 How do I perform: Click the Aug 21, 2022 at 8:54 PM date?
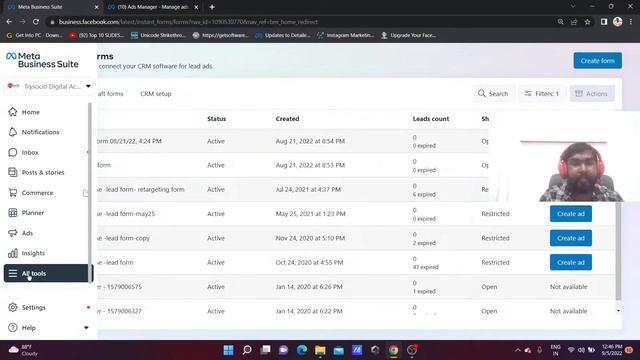(x=310, y=141)
